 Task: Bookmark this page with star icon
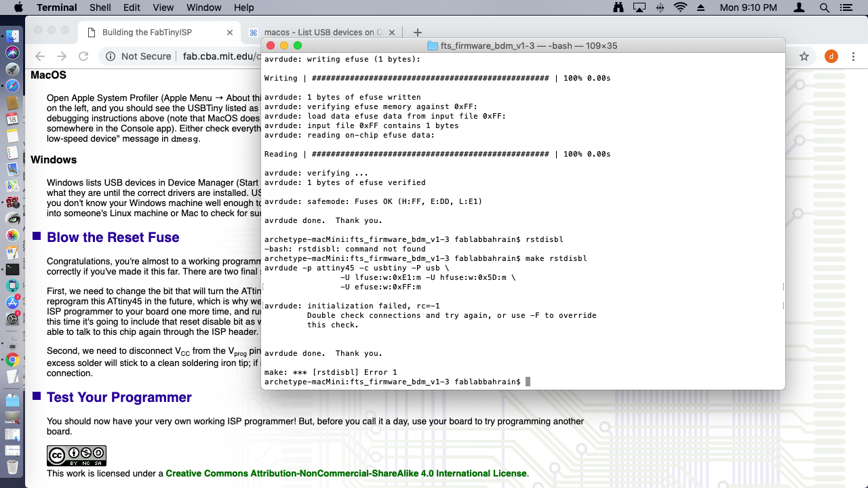pyautogui.click(x=804, y=56)
